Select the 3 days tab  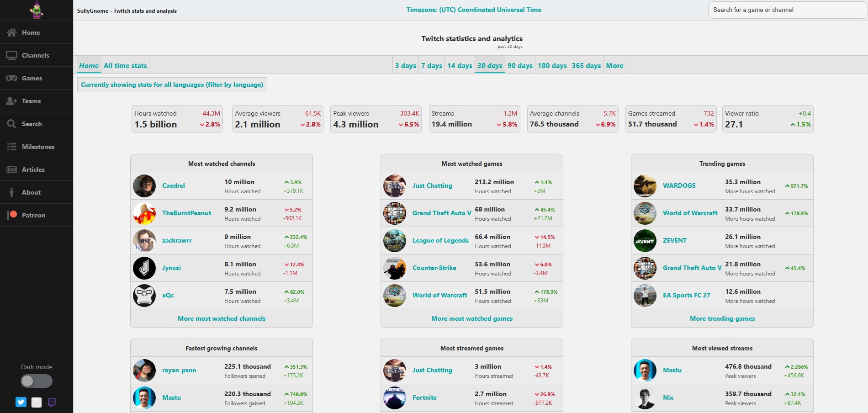pos(406,65)
